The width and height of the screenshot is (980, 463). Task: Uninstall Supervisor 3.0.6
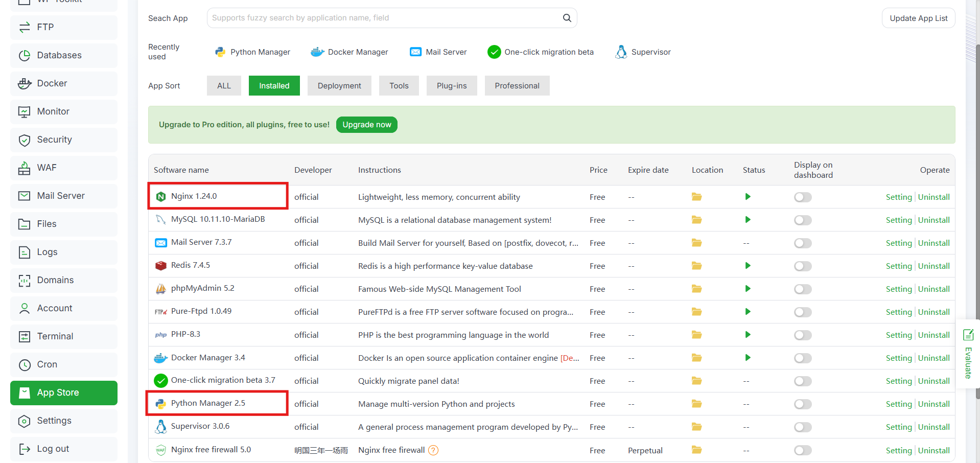coord(934,427)
